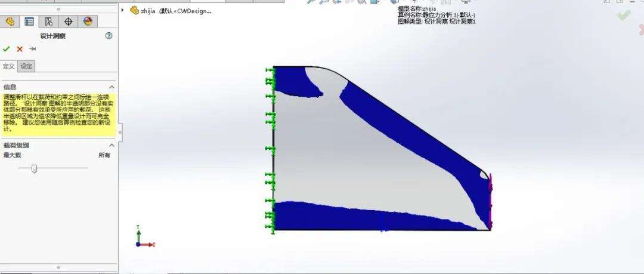Viewport: 644px width, 274px height.
Task: Click the load level slider handle
Action: (x=34, y=168)
